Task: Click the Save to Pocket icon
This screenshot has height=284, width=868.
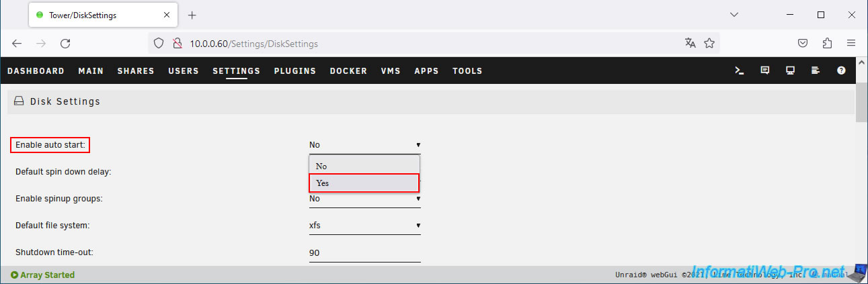Action: tap(803, 43)
